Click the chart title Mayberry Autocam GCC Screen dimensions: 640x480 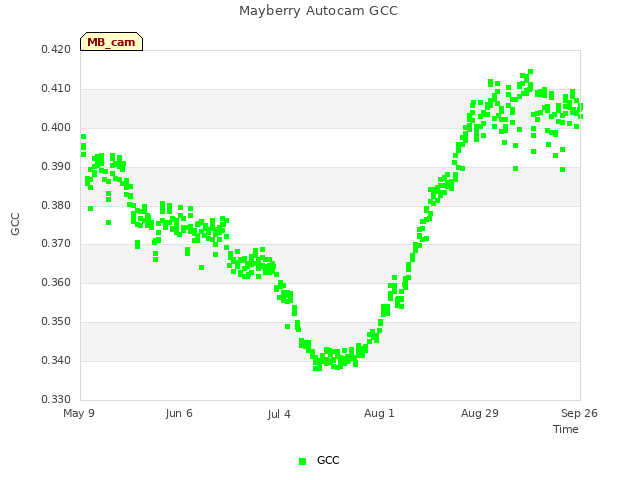318,11
